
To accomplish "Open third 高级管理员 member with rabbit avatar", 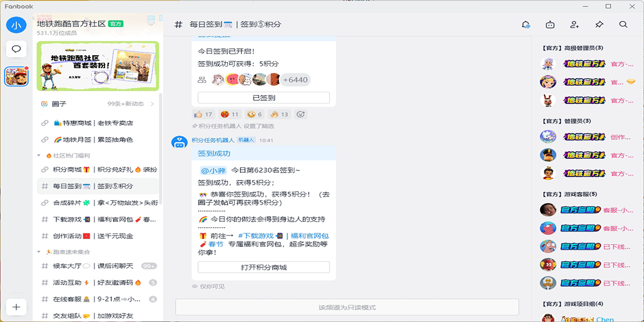I will pos(547,100).
